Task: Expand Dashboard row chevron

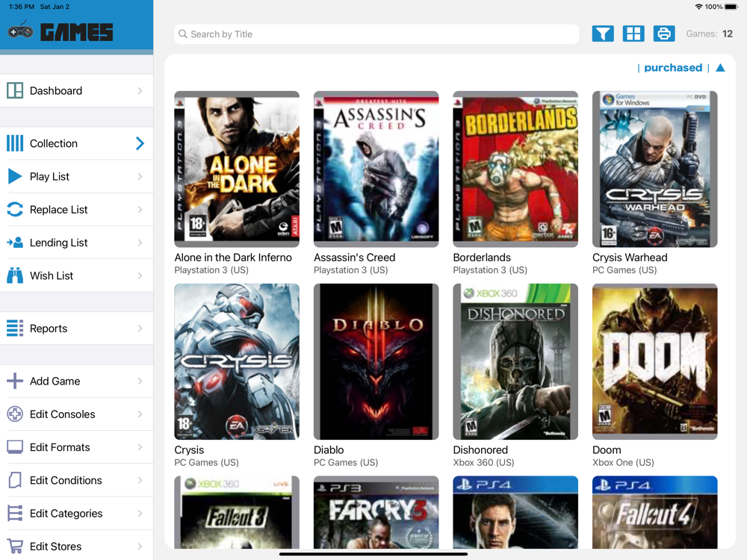Action: click(x=140, y=90)
